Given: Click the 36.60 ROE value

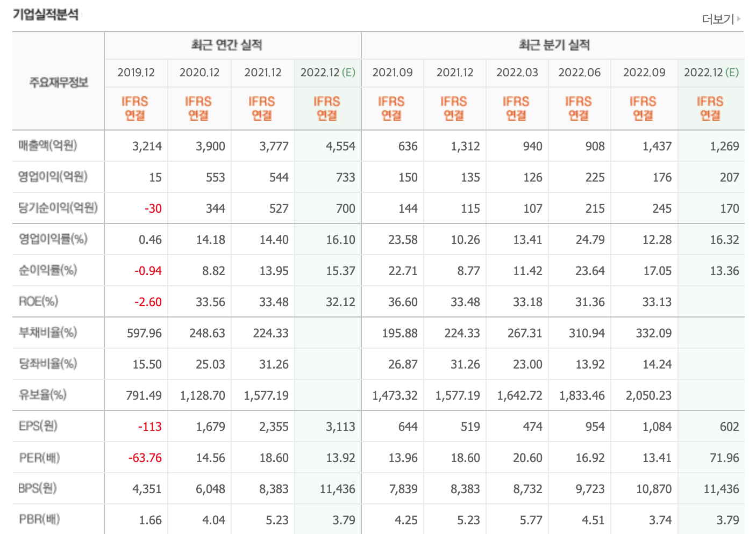Looking at the screenshot, I should point(403,302).
